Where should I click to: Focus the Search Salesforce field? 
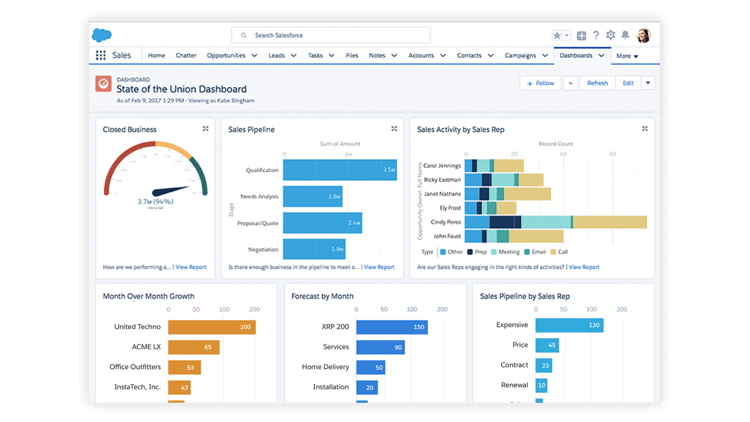point(331,35)
